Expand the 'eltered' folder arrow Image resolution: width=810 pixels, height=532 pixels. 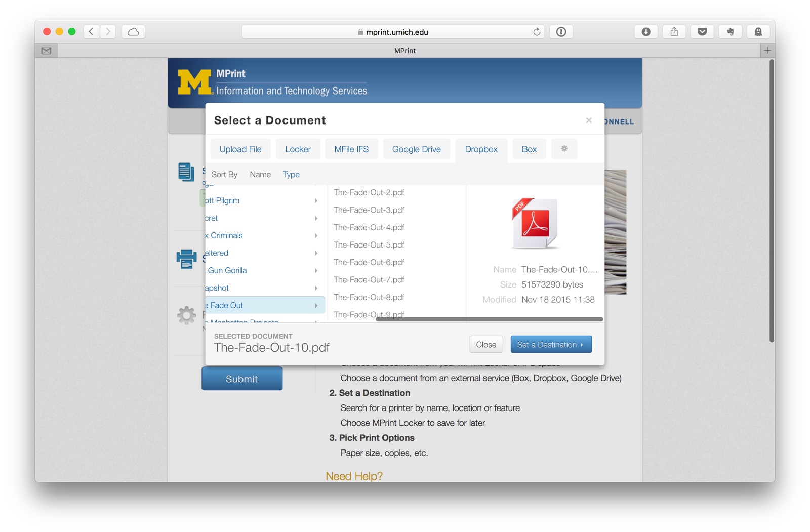(316, 253)
